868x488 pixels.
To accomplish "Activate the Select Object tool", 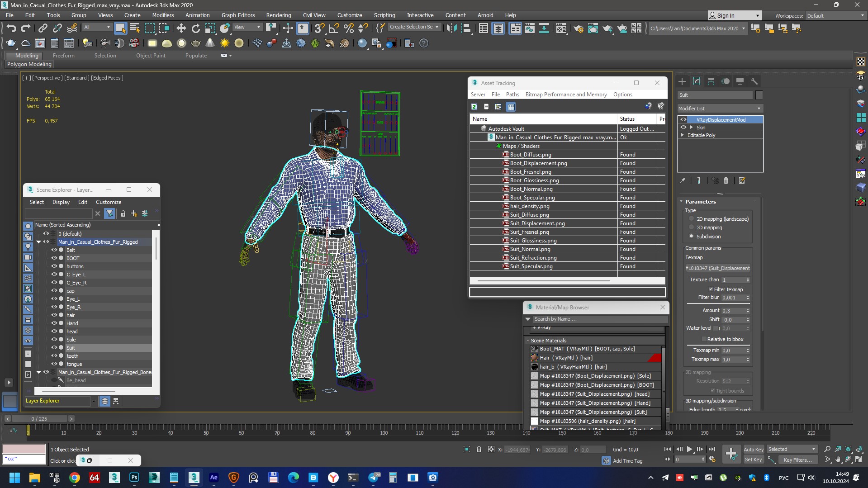I will [120, 28].
